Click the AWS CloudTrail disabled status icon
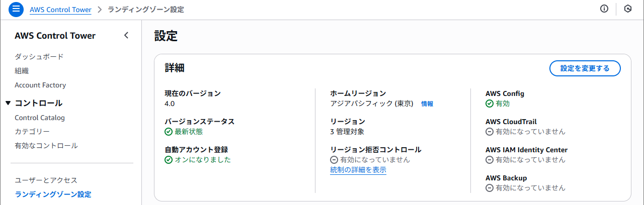 (490, 132)
